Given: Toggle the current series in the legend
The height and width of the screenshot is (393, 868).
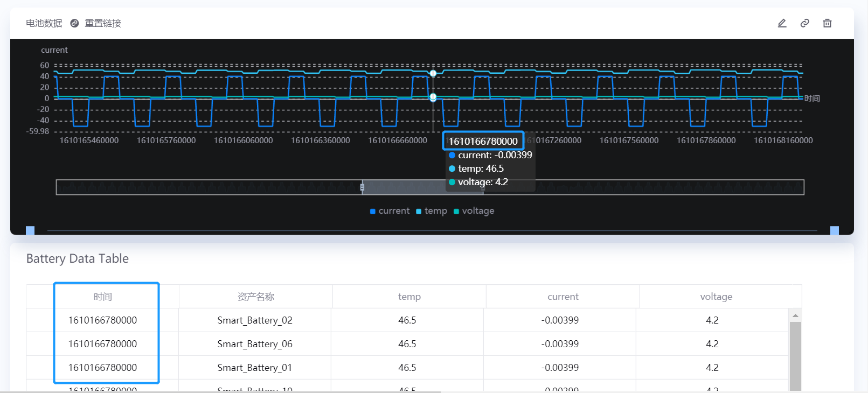Looking at the screenshot, I should pyautogui.click(x=390, y=211).
